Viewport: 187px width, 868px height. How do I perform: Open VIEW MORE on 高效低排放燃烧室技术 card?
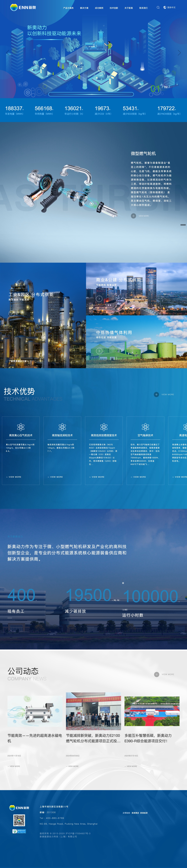(x=97, y=477)
